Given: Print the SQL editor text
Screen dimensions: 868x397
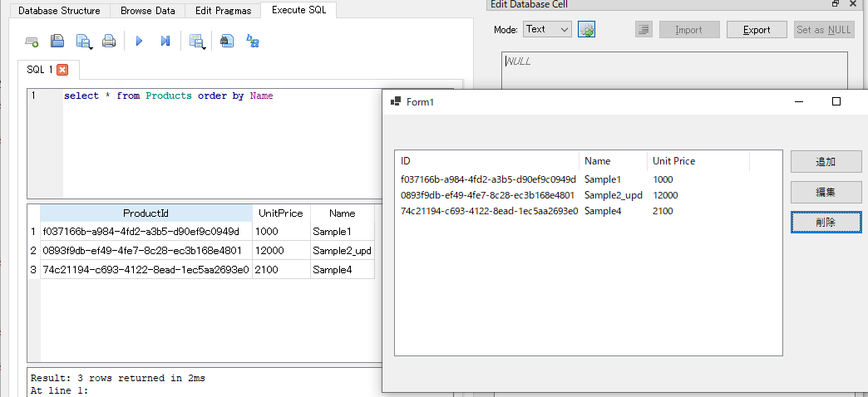Looking at the screenshot, I should coord(109,41).
